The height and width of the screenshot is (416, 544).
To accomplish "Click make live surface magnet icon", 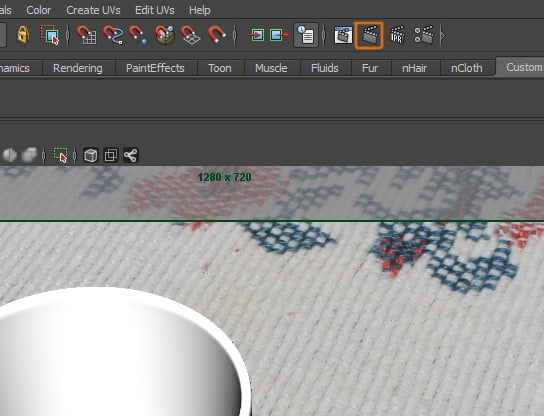I will [216, 35].
